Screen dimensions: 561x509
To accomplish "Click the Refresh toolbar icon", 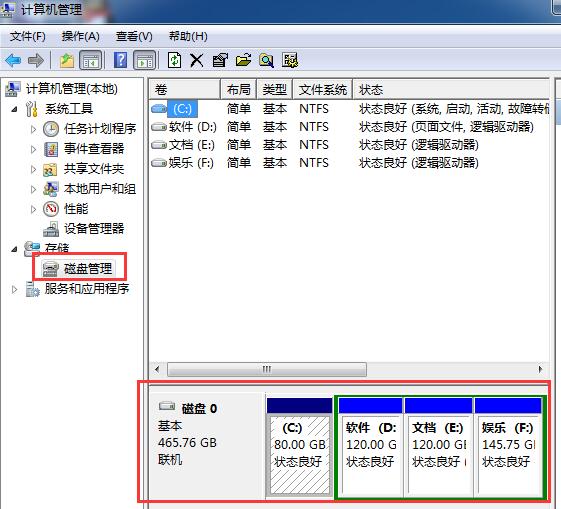I will 174,60.
